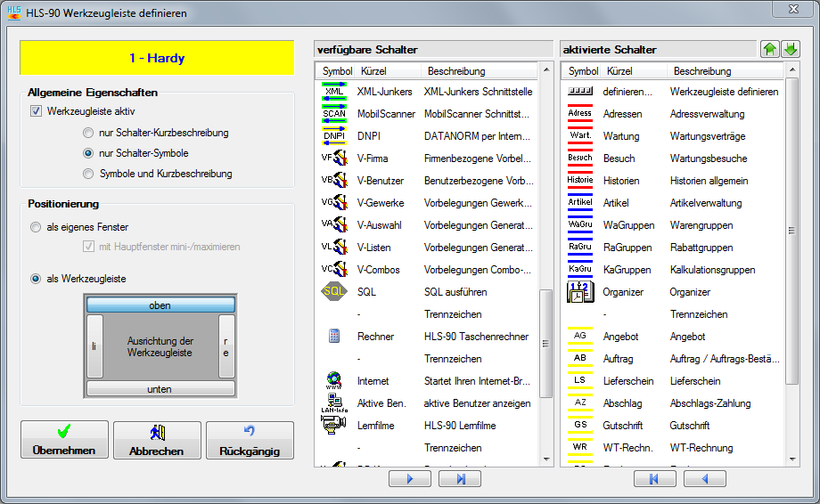Choose 'Symbole und Kurzbeschreibung' radio button
The width and height of the screenshot is (820, 504).
pyautogui.click(x=87, y=174)
